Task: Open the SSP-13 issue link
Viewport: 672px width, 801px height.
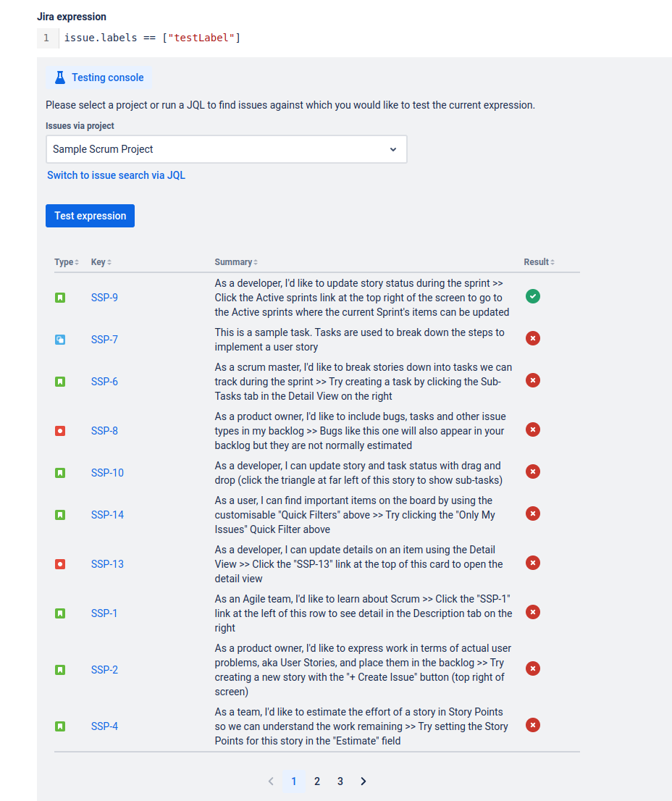Action: coord(106,563)
